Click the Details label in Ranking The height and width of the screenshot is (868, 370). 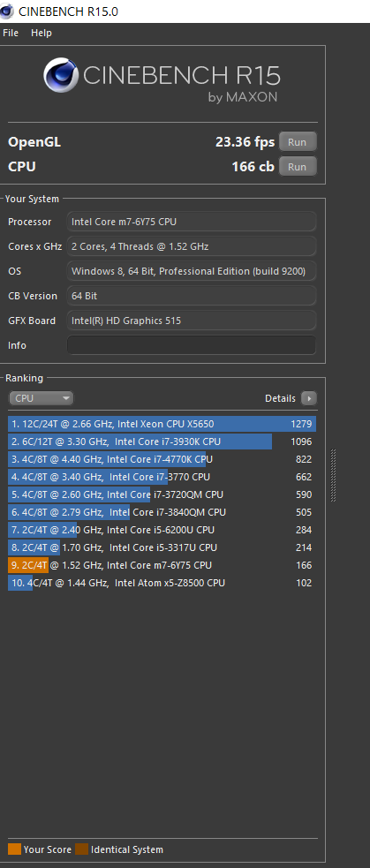[280, 398]
